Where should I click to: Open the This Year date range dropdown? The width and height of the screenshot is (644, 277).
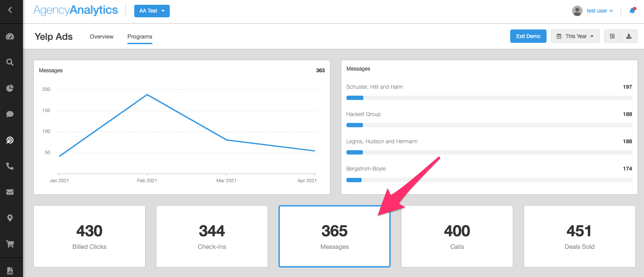pyautogui.click(x=575, y=36)
